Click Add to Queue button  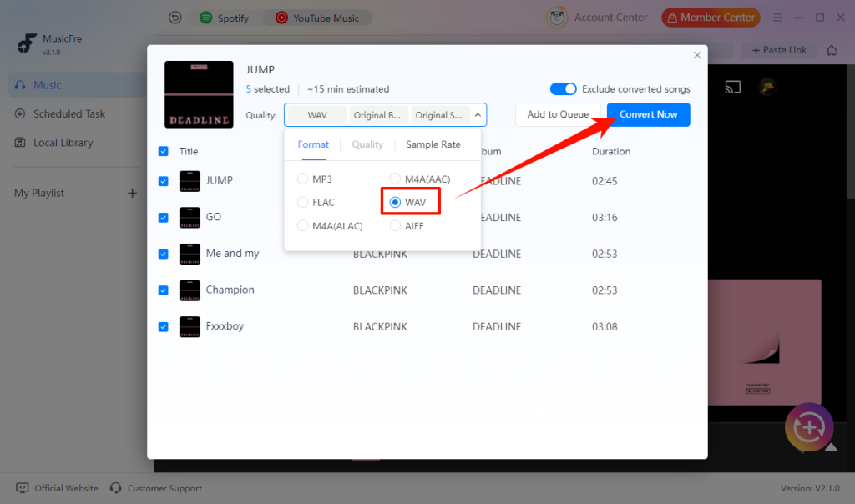(558, 114)
